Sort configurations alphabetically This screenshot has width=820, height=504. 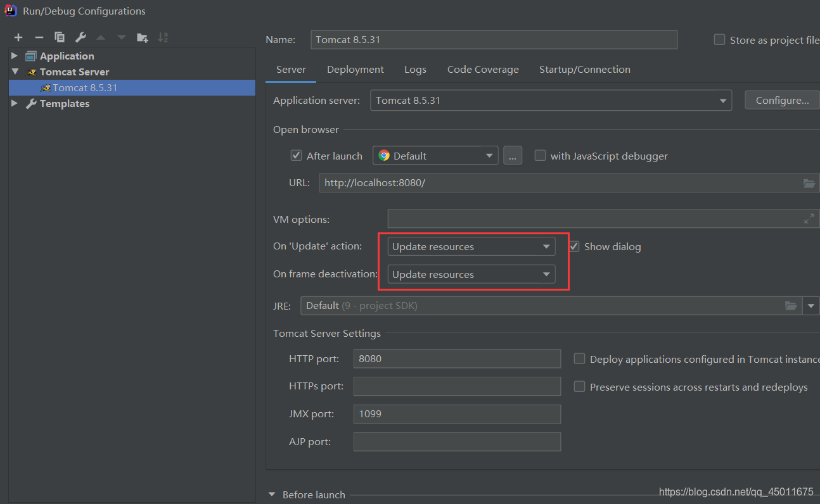(x=163, y=37)
